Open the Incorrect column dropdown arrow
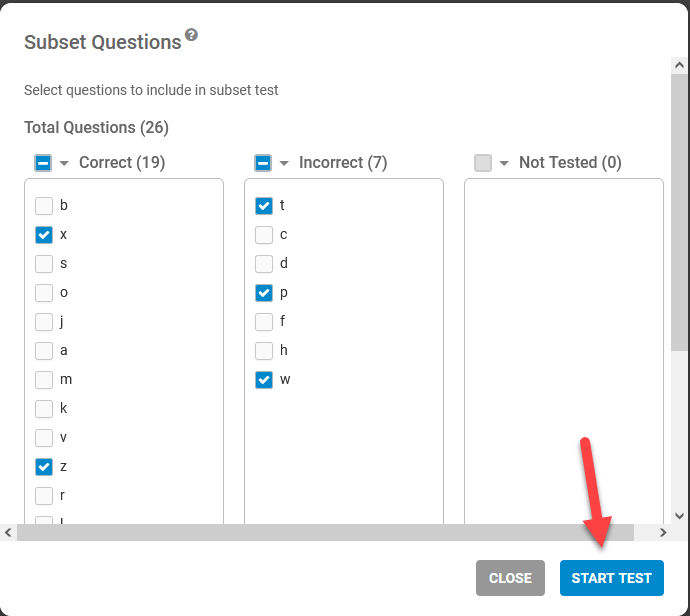 click(x=284, y=163)
